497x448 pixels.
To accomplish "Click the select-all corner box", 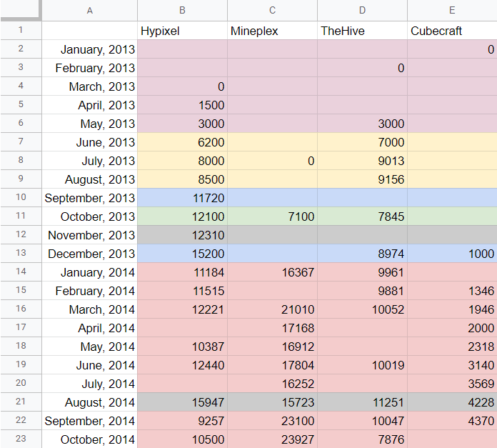I will click(20, 10).
